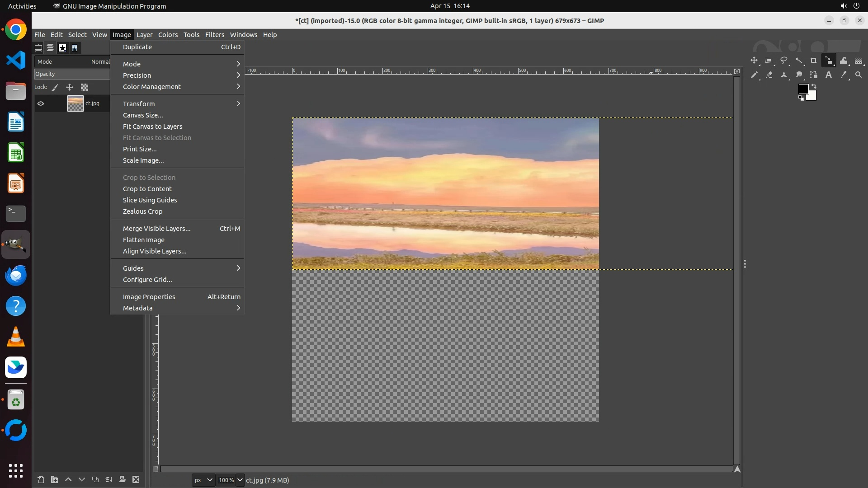Click the black foreground color swatch
The width and height of the screenshot is (868, 488).
803,89
